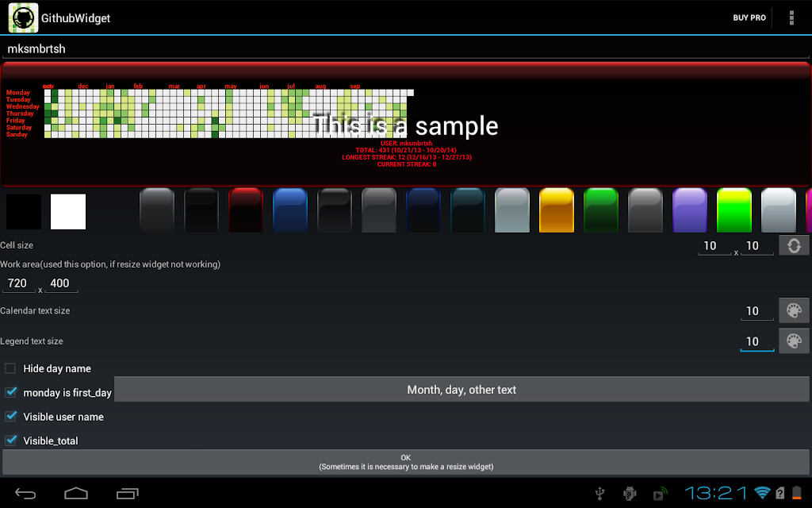Tap the Android debug status icon
Viewport: 812px width, 508px height.
[x=629, y=494]
